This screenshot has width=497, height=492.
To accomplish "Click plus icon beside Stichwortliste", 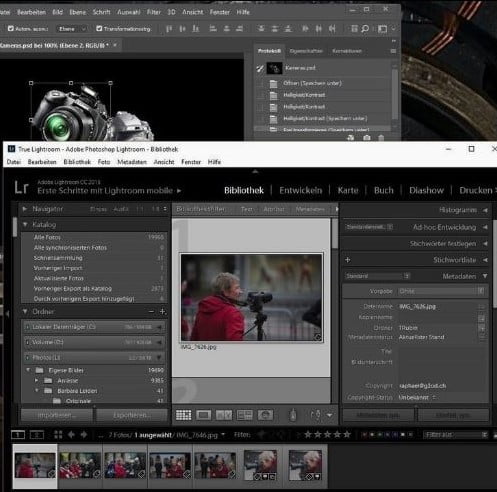I will [348, 260].
